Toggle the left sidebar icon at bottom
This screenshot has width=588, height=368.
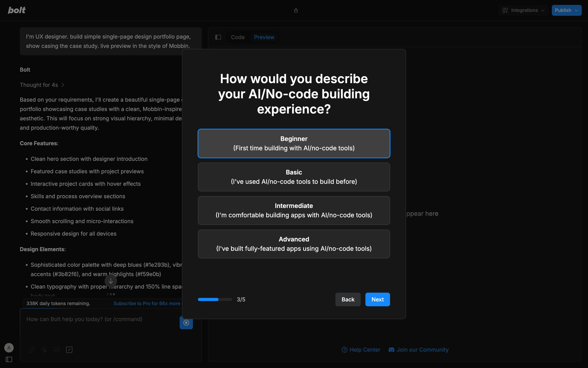coord(9,359)
